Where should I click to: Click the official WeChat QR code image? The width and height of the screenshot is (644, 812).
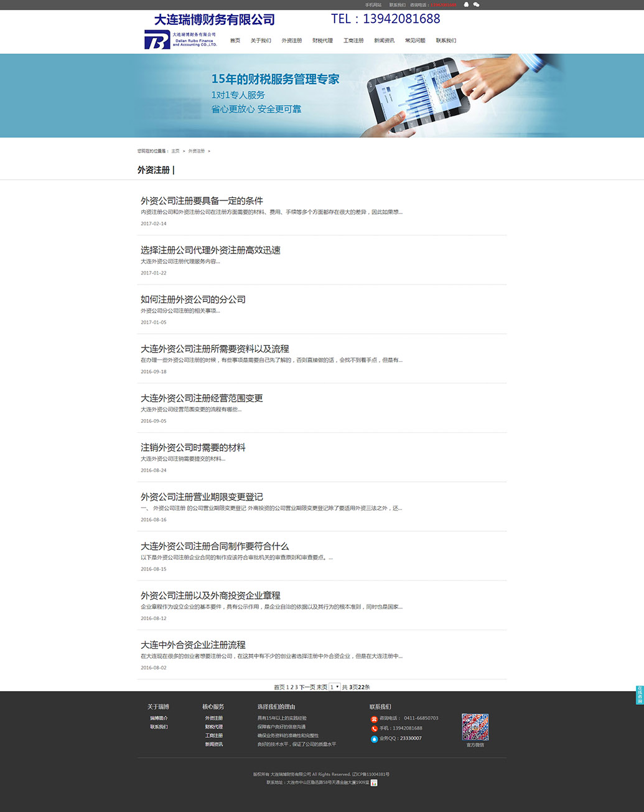point(475,727)
